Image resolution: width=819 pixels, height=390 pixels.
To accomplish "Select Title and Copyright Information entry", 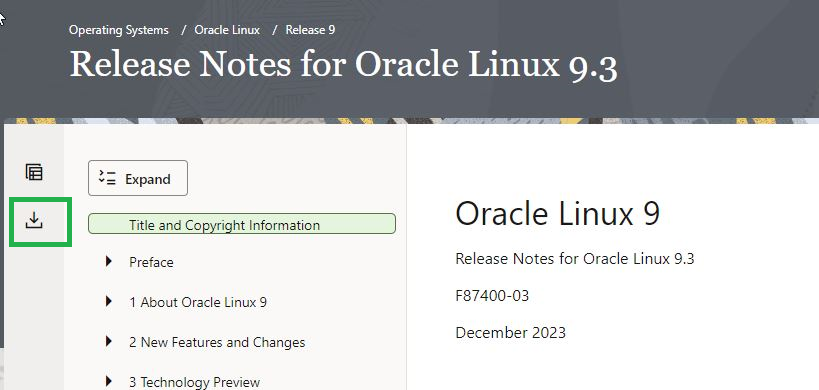I will pos(242,223).
